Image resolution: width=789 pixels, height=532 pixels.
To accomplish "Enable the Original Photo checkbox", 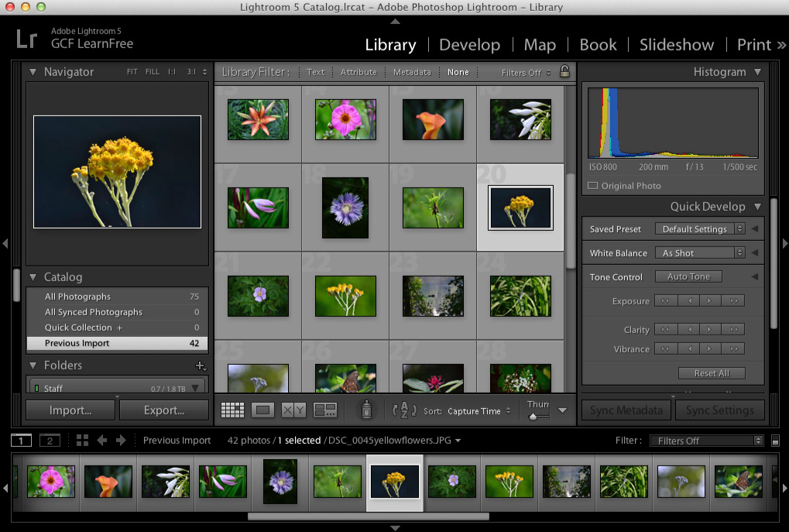I will [x=594, y=186].
